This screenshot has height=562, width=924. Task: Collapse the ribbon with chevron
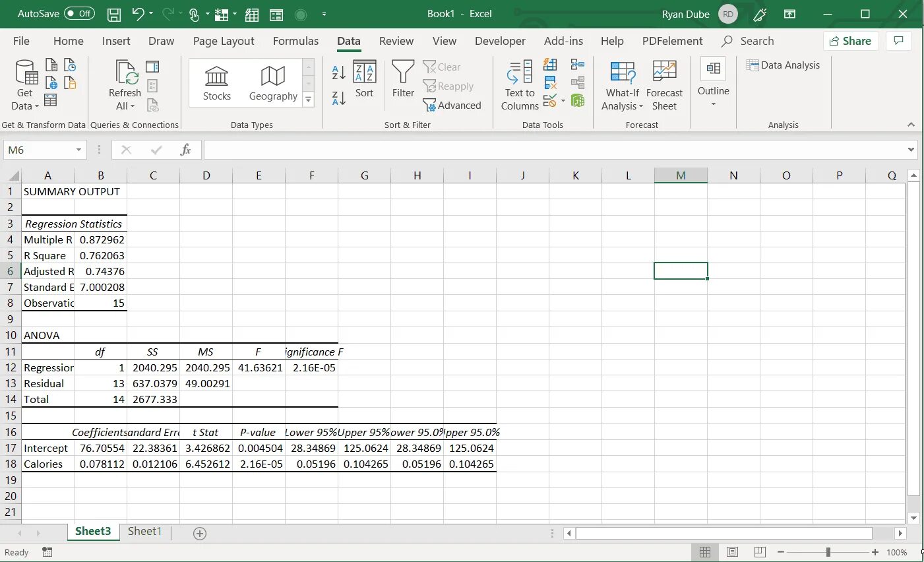[911, 125]
